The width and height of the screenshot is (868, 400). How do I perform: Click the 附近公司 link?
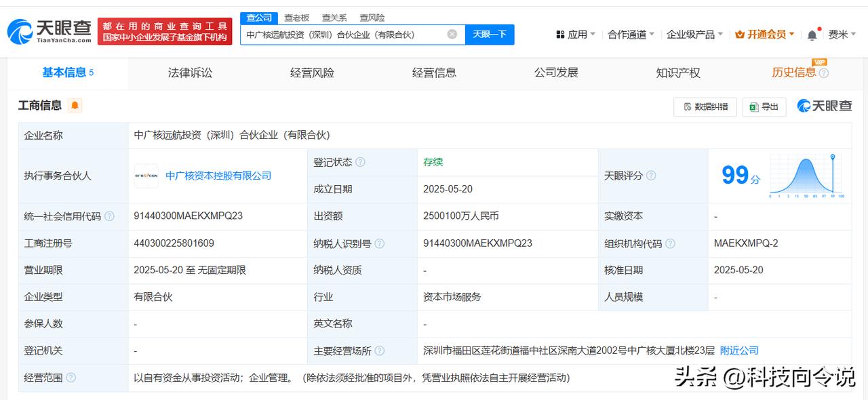(739, 351)
